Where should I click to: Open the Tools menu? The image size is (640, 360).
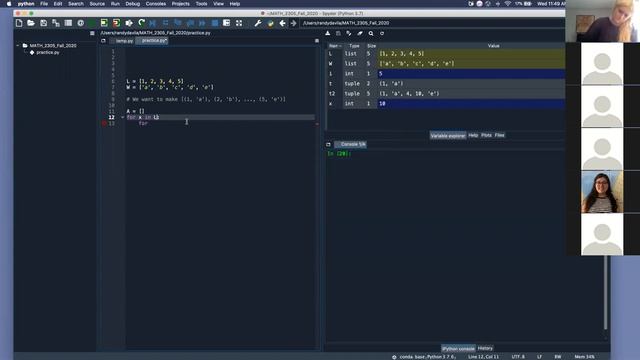[x=201, y=4]
